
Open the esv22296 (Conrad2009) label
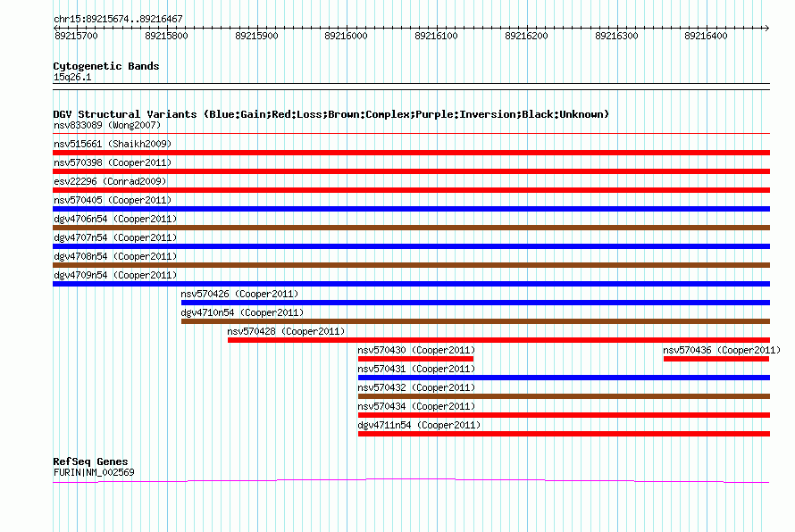click(110, 181)
